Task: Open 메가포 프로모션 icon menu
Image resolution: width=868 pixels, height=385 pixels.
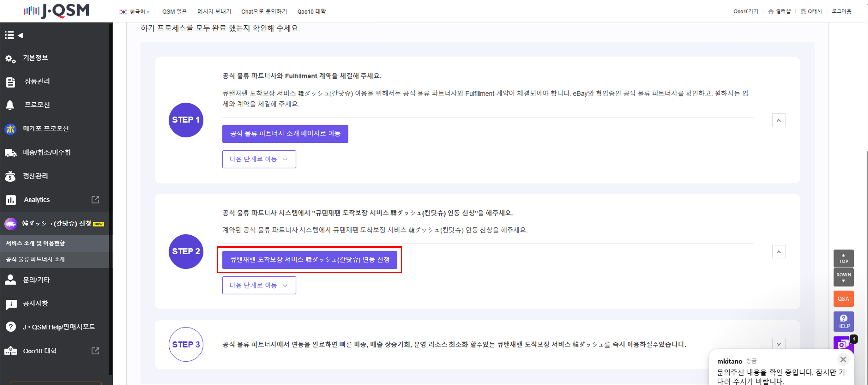Action: tap(10, 129)
